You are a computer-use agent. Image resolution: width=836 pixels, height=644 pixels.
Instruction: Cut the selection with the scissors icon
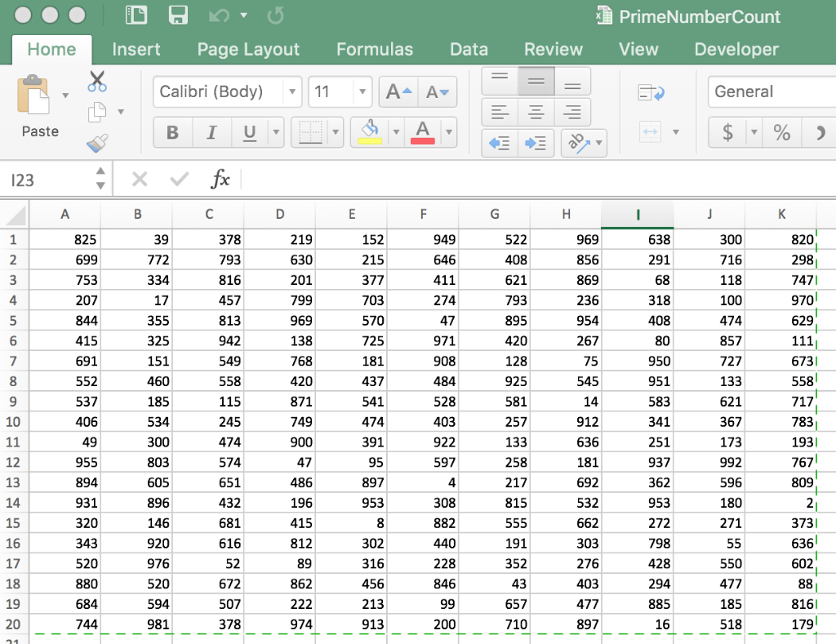(x=96, y=82)
